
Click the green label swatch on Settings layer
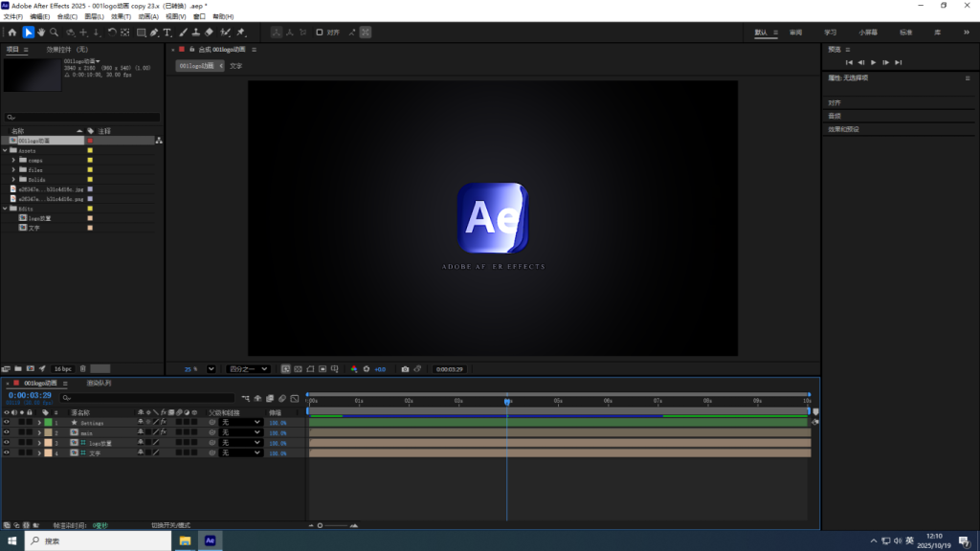coord(48,421)
